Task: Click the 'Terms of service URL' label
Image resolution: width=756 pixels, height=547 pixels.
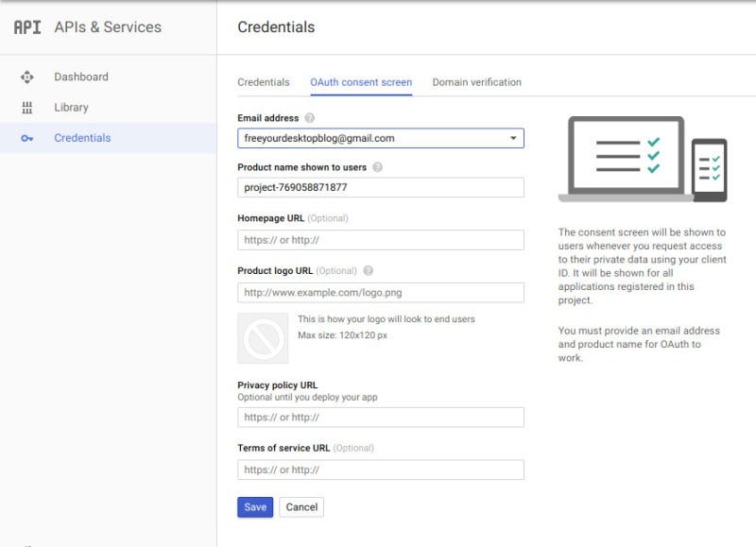Action: click(283, 448)
